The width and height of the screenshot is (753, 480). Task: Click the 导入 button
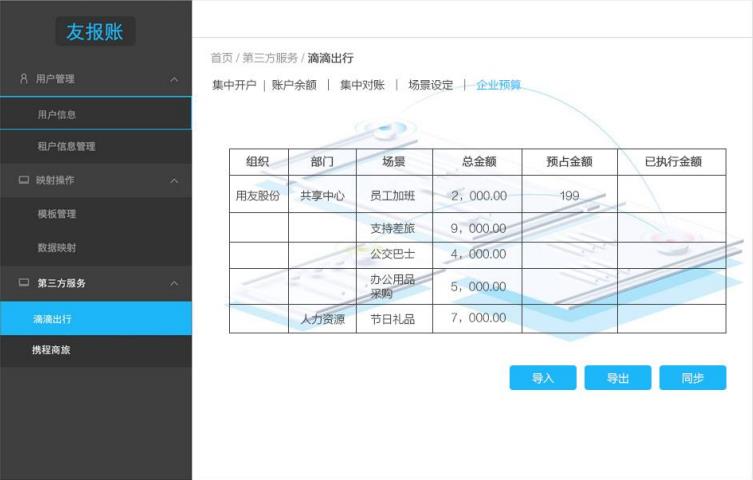543,378
